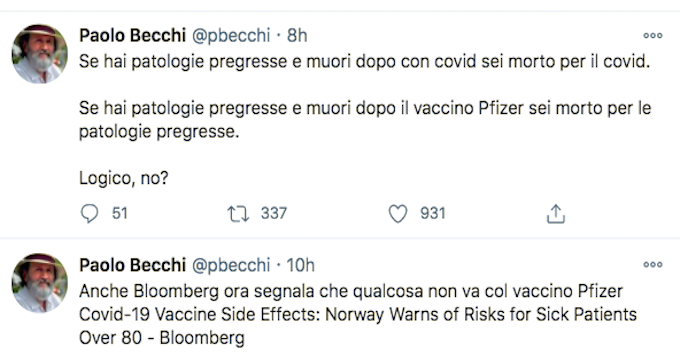Open tweet text 'Logico, no?'

tap(124, 178)
